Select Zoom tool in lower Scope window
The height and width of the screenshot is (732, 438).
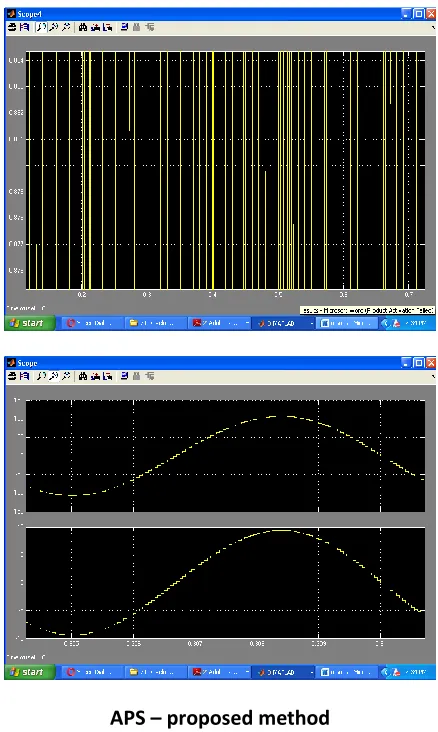tap(42, 376)
